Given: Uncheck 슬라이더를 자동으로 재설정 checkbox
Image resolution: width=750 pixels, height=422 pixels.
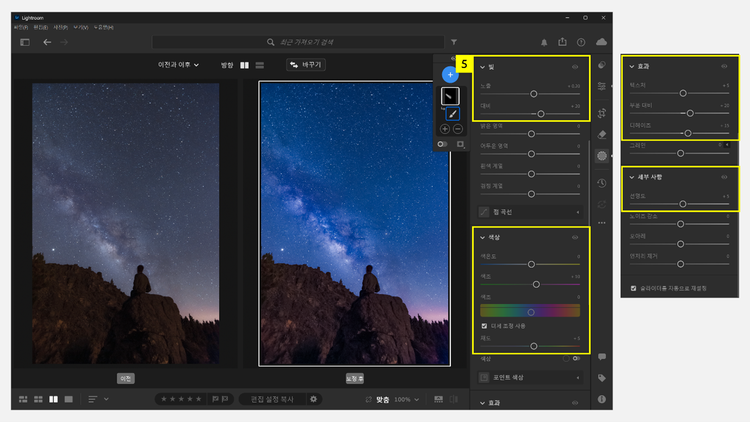Looking at the screenshot, I should pyautogui.click(x=632, y=288).
